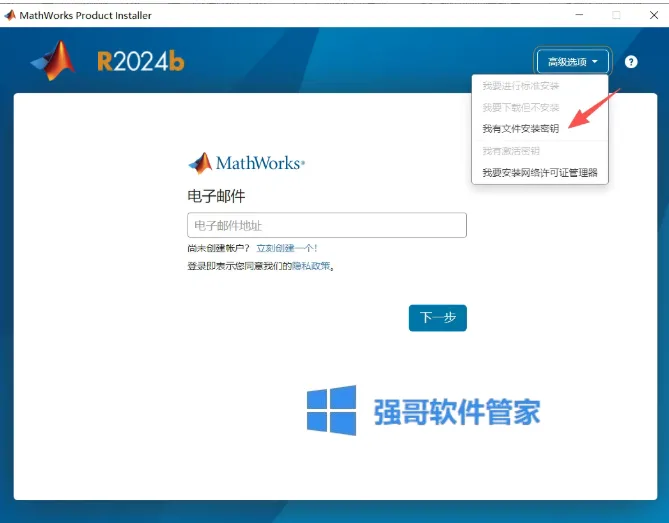The image size is (669, 523).
Task: Click the R2024b version text
Action: click(141, 62)
